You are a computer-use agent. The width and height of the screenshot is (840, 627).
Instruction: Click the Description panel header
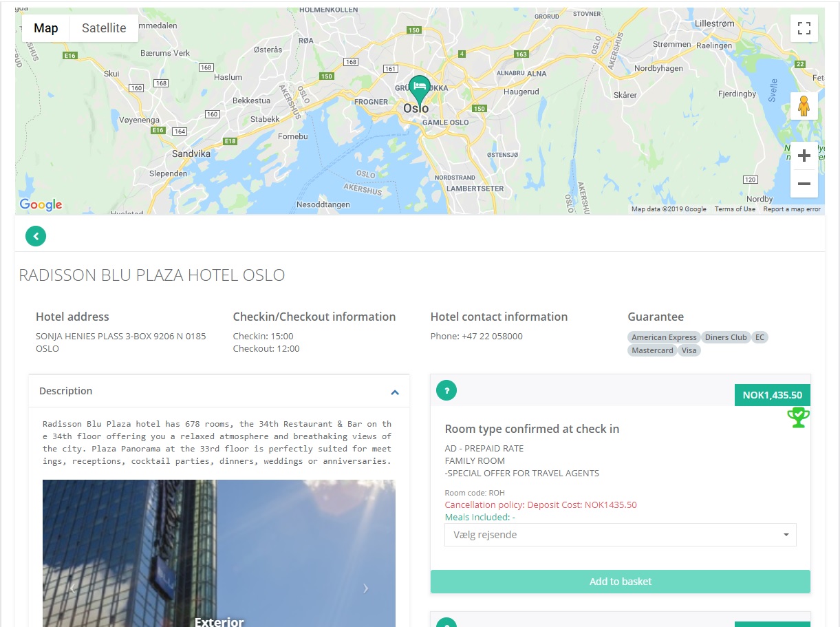coord(219,391)
